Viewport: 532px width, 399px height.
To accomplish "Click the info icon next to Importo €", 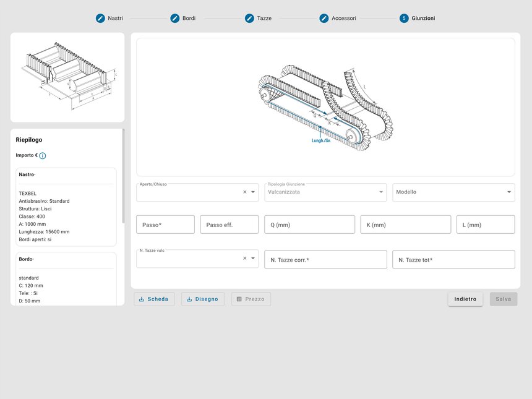I will point(43,156).
